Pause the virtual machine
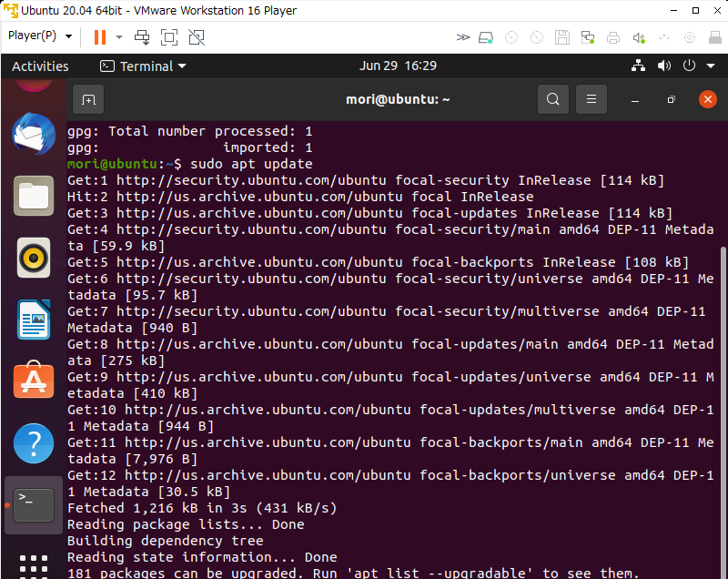Image resolution: width=728 pixels, height=579 pixels. pos(100,37)
